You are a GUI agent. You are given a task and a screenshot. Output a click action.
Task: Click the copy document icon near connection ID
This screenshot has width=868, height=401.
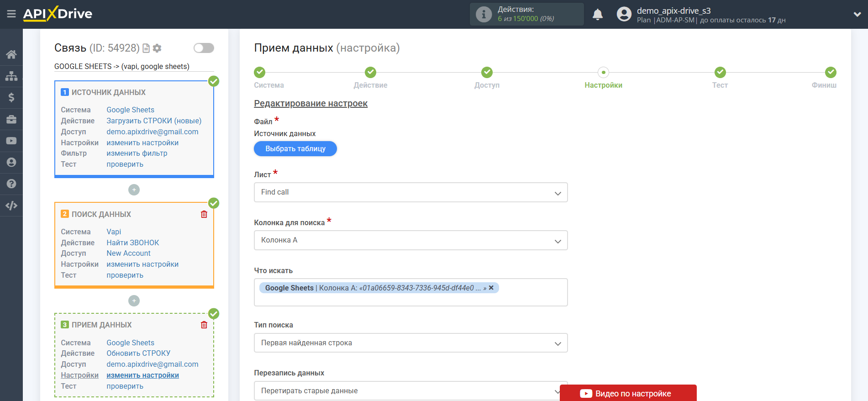click(146, 48)
